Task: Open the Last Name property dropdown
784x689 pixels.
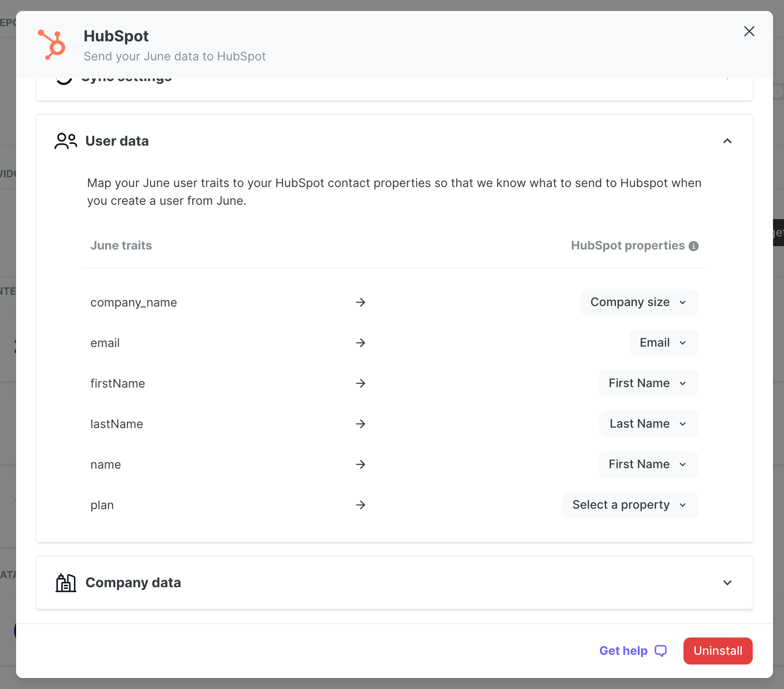Action: [x=648, y=424]
